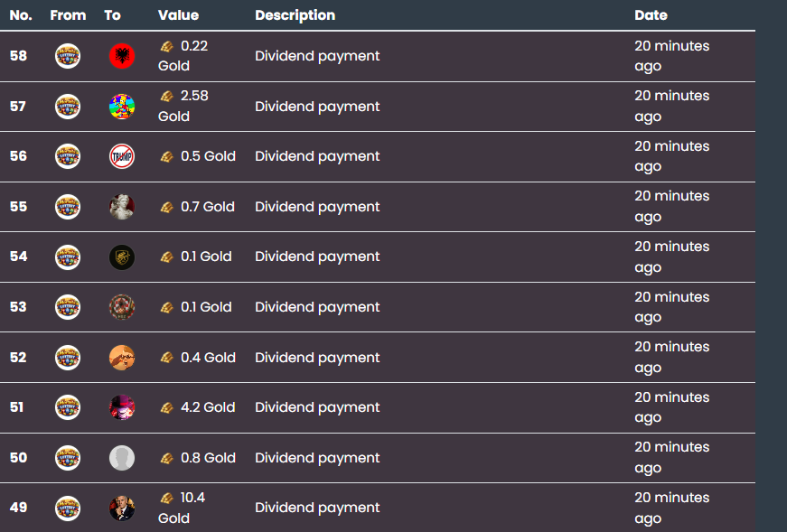Select the Description column header
Screen dimensions: 787x532
point(295,15)
